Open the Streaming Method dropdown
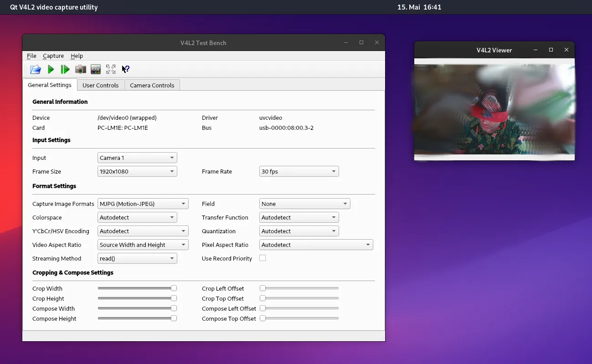The width and height of the screenshot is (592, 364). tap(137, 259)
